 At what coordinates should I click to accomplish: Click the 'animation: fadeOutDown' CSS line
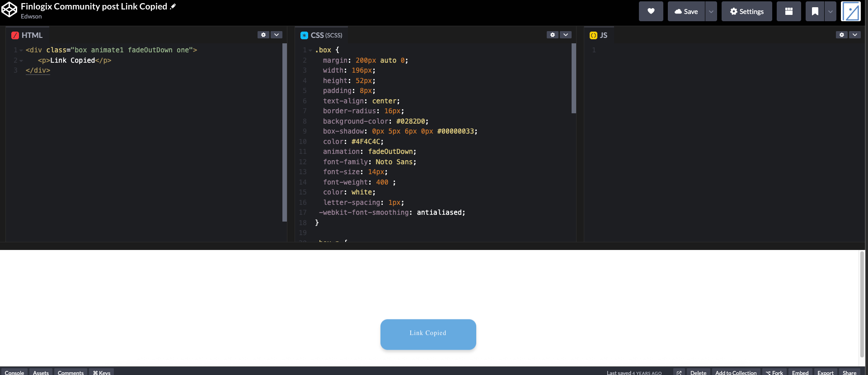[370, 152]
